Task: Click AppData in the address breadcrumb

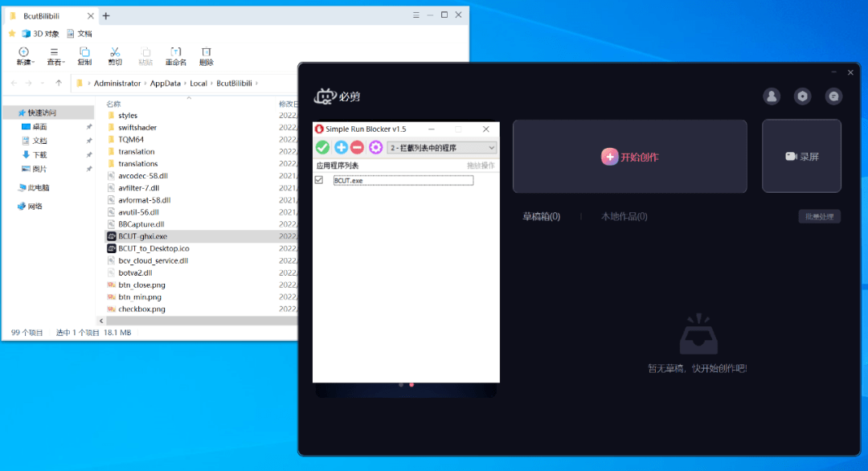Action: (x=165, y=83)
